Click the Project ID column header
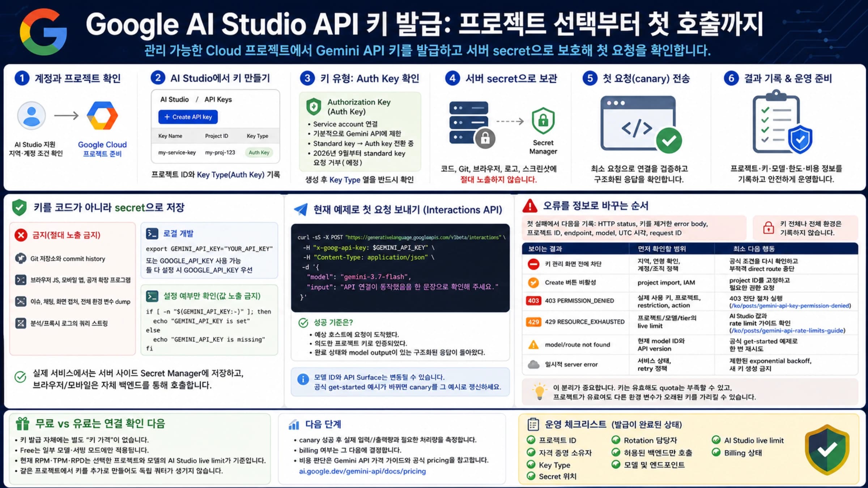Screen dimensions: 868x488 (x=216, y=136)
